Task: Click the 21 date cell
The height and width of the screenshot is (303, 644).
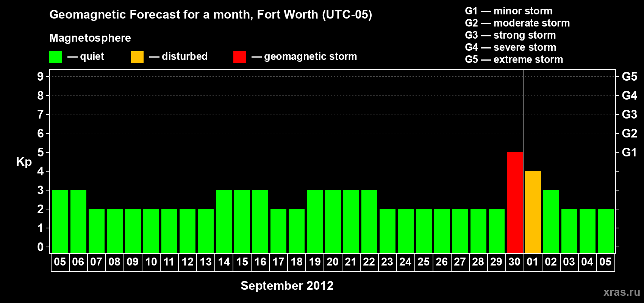Action: pos(351,262)
